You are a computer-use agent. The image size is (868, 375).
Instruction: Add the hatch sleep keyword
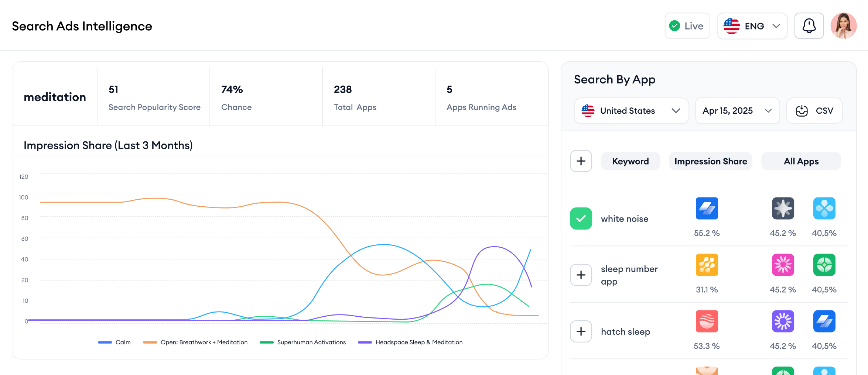coord(581,331)
